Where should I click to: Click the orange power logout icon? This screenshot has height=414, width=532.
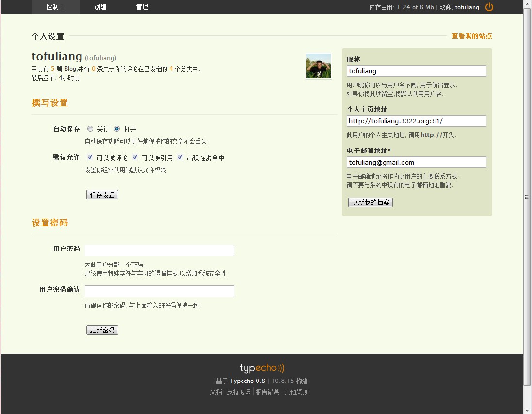click(489, 7)
